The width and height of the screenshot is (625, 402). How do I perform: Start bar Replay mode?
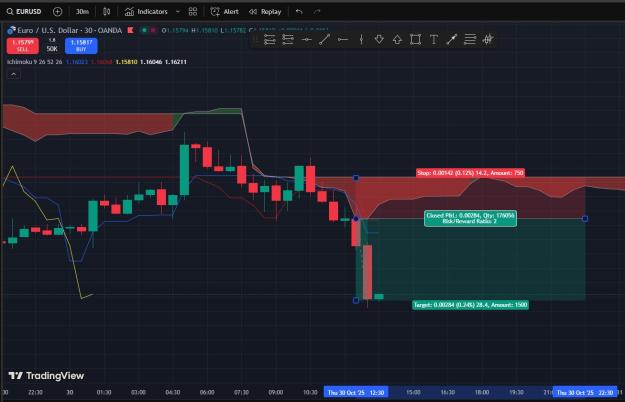pyautogui.click(x=265, y=12)
